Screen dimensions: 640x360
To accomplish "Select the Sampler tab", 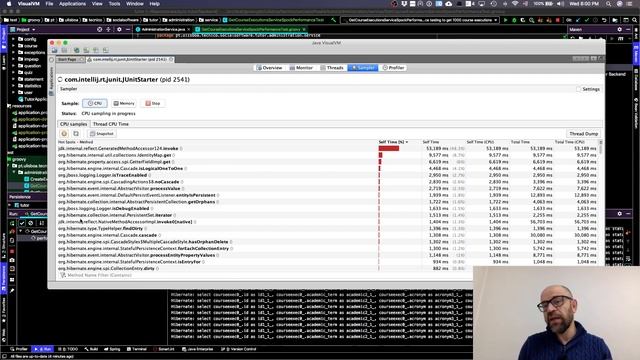I will click(x=363, y=68).
